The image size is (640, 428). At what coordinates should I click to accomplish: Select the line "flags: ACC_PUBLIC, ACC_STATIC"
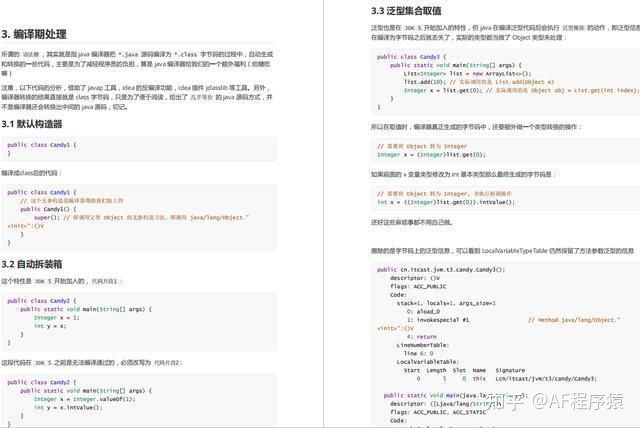[x=438, y=412]
